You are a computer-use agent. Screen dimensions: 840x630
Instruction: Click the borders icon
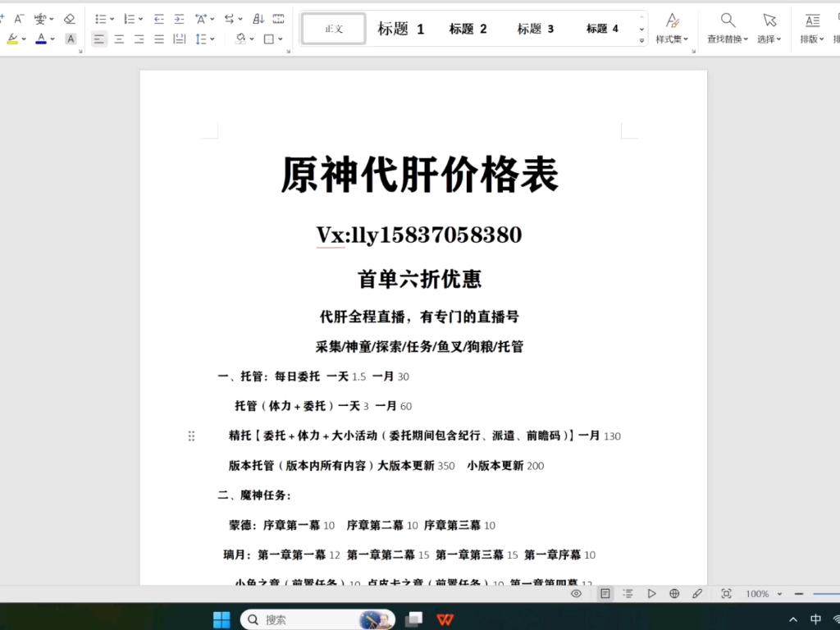tap(269, 39)
